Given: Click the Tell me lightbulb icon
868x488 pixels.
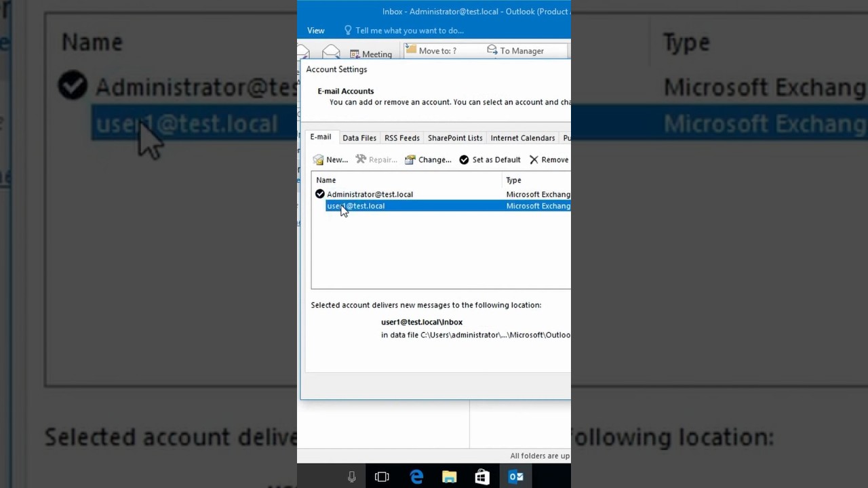Looking at the screenshot, I should (x=348, y=30).
